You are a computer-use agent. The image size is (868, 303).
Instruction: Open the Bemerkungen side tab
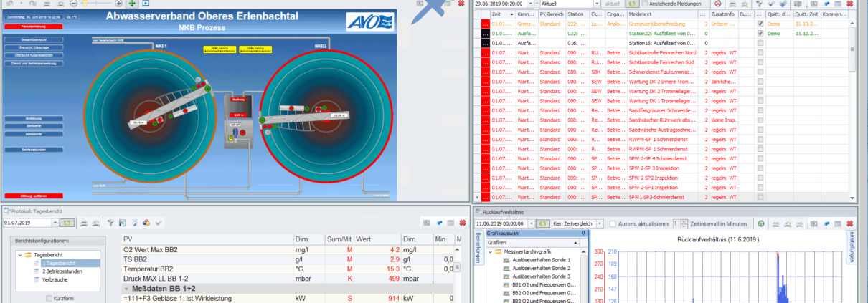[x=479, y=248]
